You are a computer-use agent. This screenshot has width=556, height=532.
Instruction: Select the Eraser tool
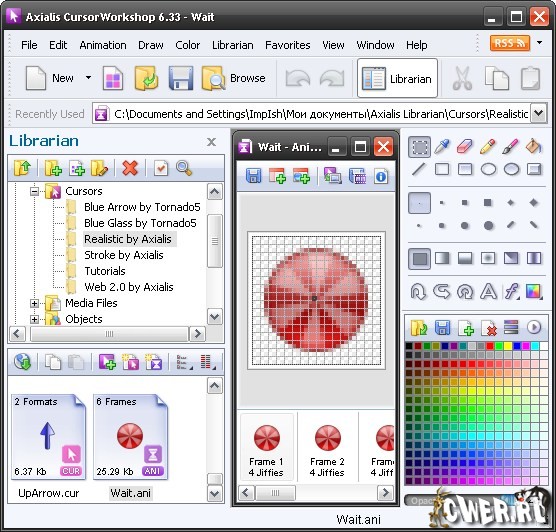pyautogui.click(x=465, y=146)
